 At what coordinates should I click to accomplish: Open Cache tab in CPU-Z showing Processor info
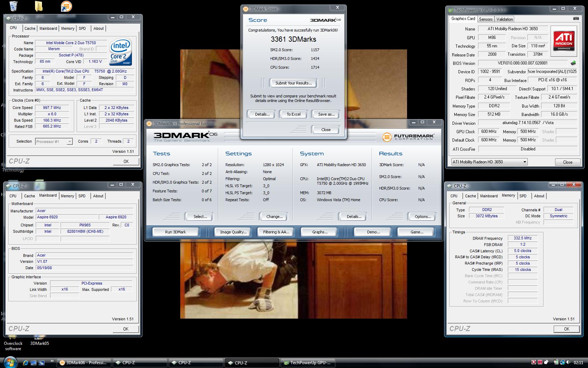point(30,28)
